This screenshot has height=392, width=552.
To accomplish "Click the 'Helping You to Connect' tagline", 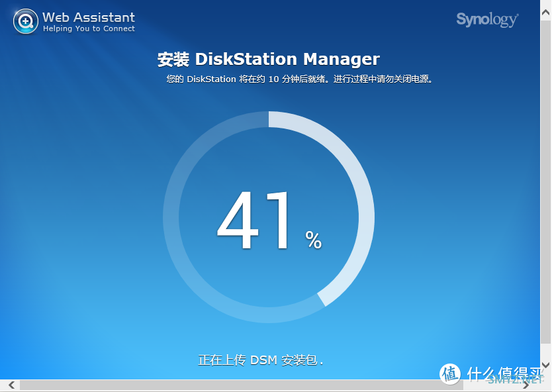I will (89, 28).
